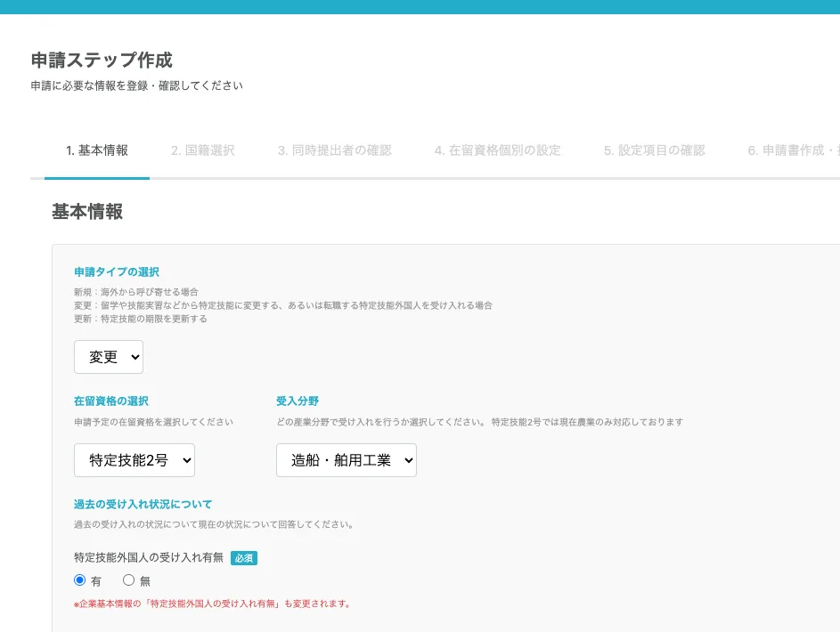Screen dimensions: 840x632
Task: Click the 特定技能外国人の受け入れ有無 label
Action: [x=149, y=557]
